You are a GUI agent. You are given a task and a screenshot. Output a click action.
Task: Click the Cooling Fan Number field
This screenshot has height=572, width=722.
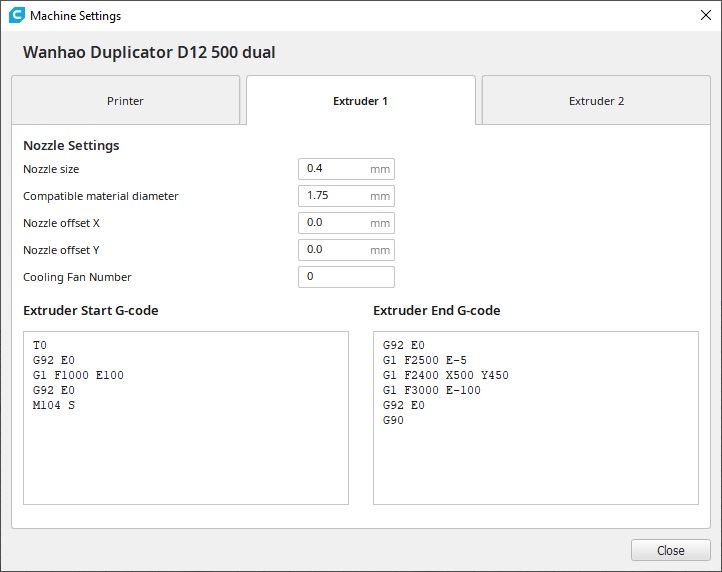pos(346,277)
